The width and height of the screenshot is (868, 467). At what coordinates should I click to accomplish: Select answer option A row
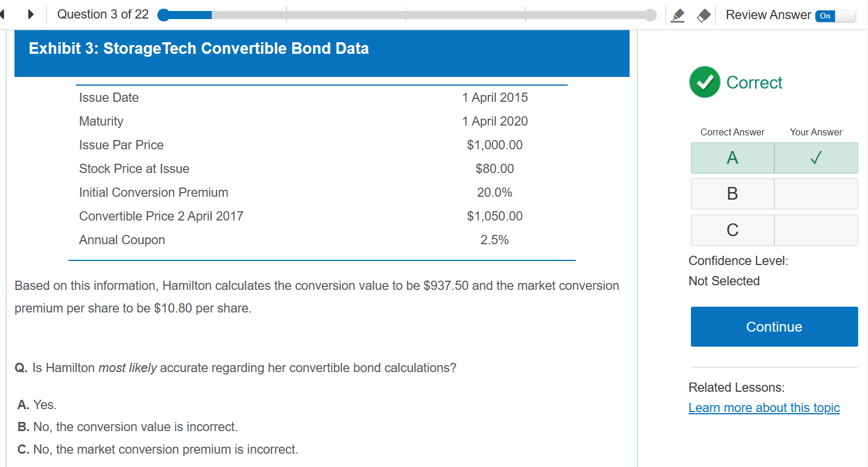click(732, 158)
